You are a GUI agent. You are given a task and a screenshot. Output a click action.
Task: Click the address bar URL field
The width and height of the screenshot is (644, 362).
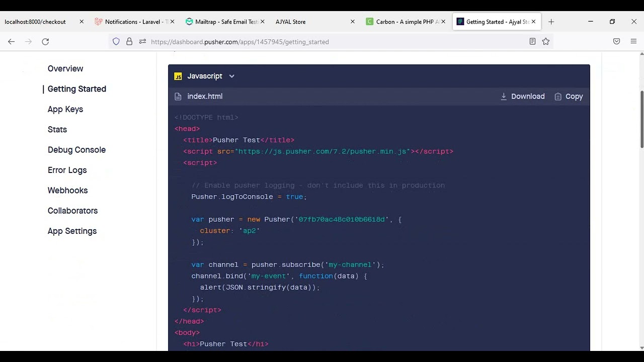point(332,42)
